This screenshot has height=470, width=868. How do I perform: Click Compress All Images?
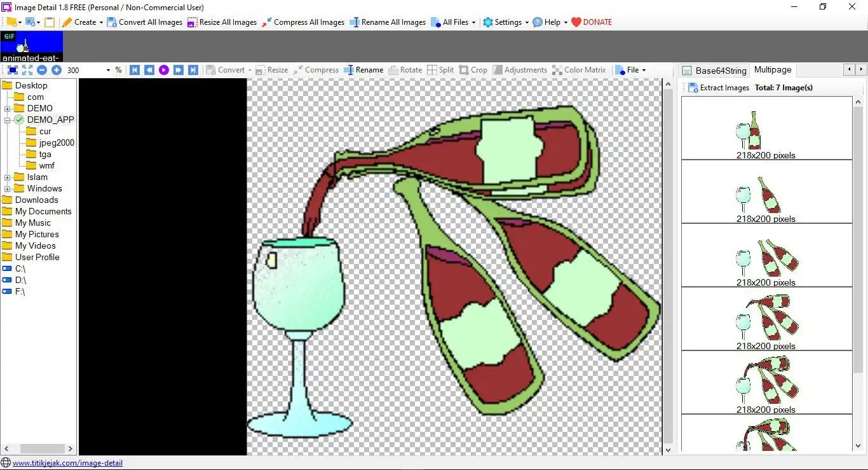coord(303,22)
